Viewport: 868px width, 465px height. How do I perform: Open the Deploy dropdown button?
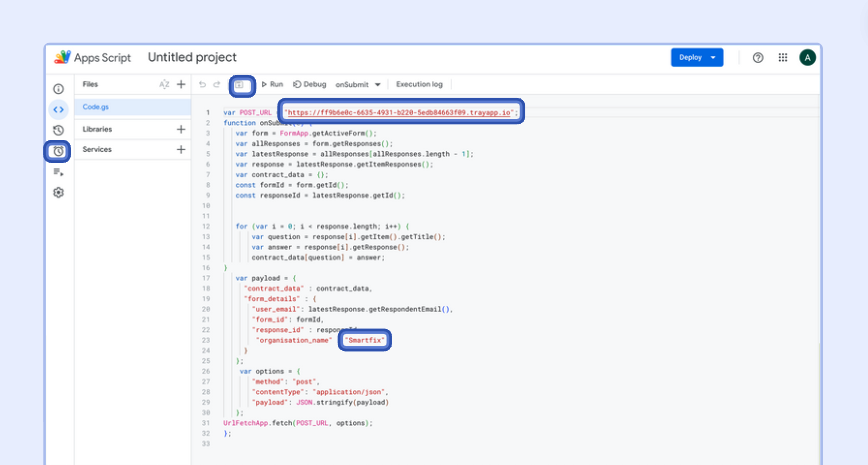[696, 57]
